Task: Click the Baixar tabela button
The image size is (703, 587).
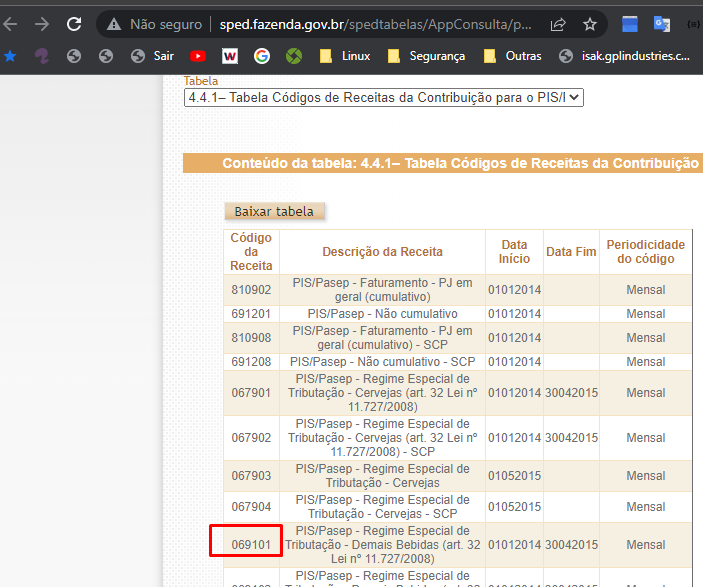Action: 274,211
